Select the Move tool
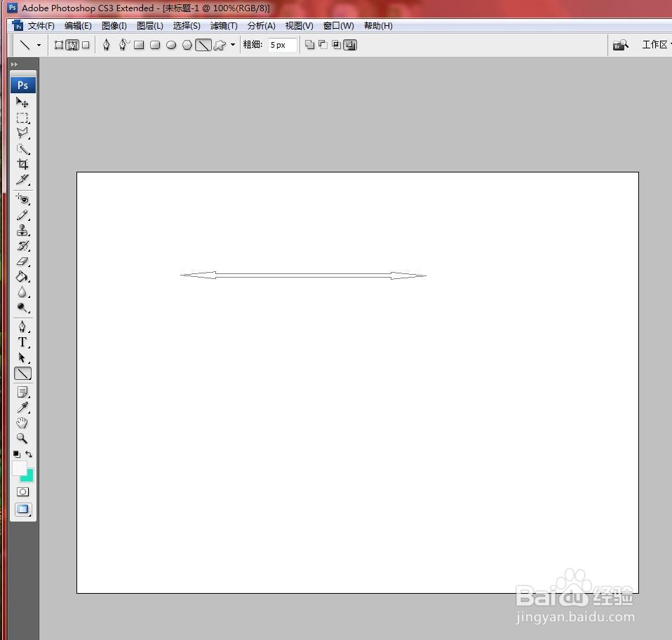This screenshot has height=640, width=672. pos(22,102)
